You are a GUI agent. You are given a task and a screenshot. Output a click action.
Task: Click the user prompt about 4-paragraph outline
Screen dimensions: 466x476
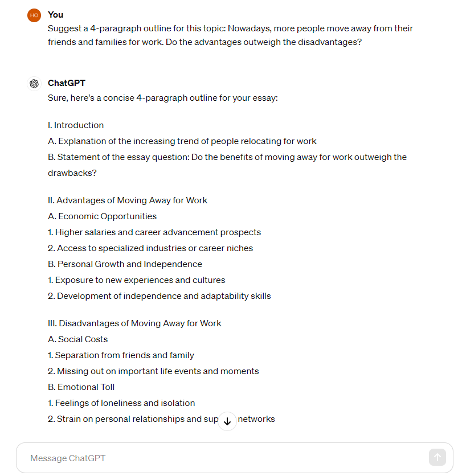[230, 35]
